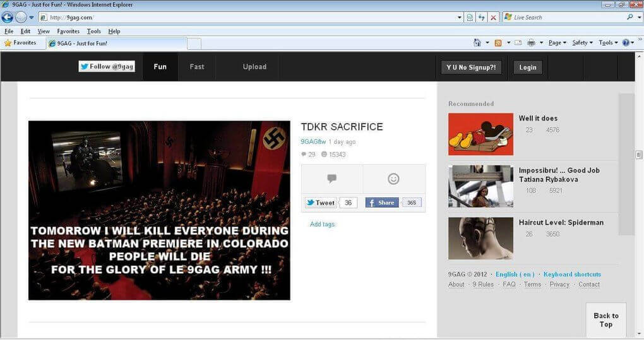
Task: Open 'Impossibru! ... Good Job Tatiana Rybakova' title
Action: pyautogui.click(x=559, y=175)
